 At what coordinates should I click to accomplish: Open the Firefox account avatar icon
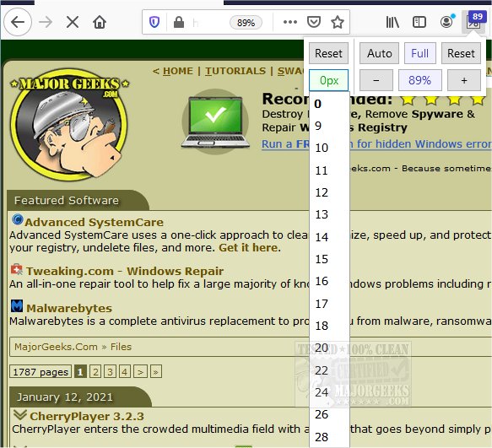446,22
